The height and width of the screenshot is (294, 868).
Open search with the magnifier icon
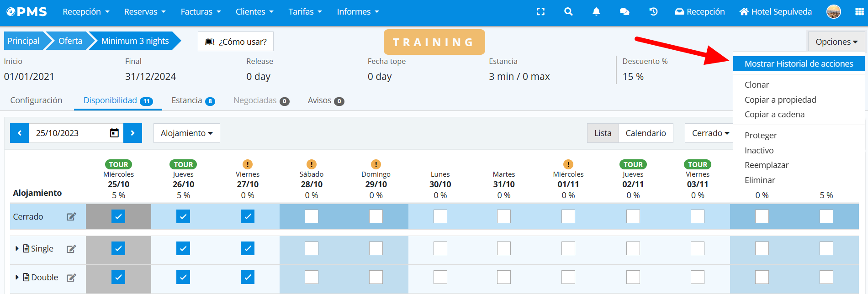[x=568, y=12]
